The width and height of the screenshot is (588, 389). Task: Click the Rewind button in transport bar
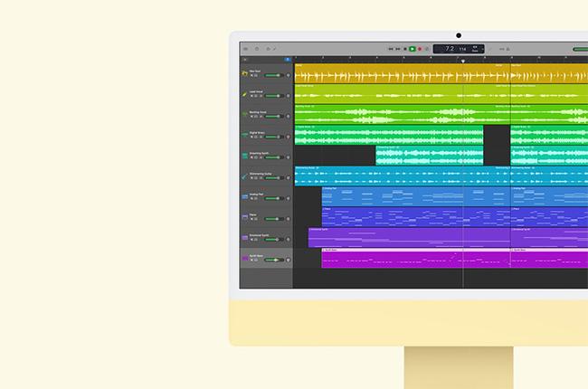391,49
